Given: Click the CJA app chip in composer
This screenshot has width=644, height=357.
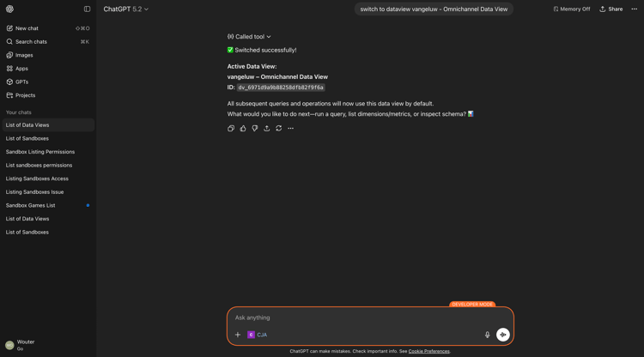Looking at the screenshot, I should (258, 335).
